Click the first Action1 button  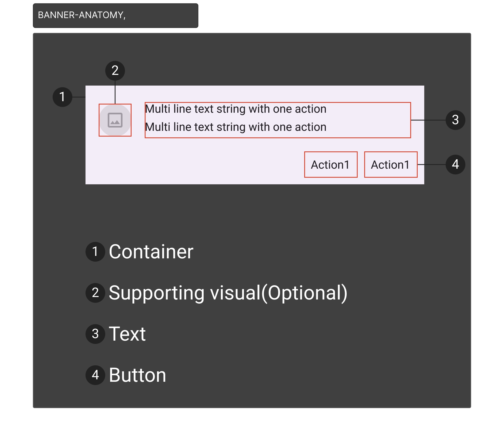331,165
